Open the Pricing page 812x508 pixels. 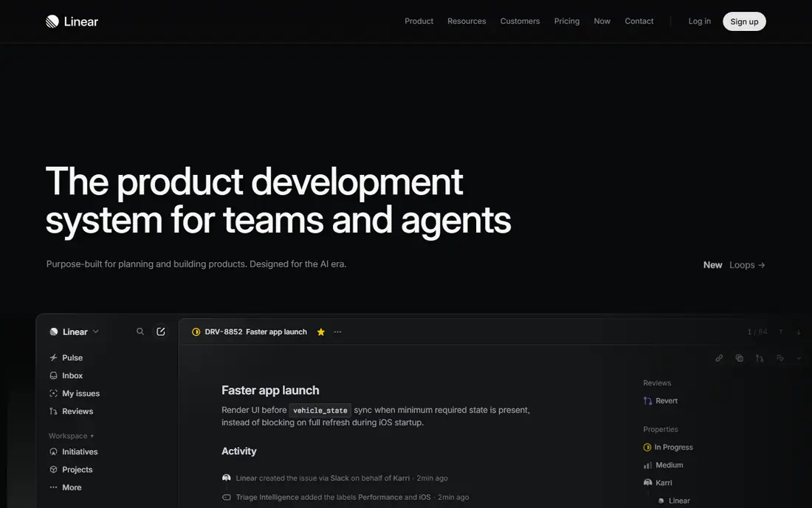pyautogui.click(x=566, y=21)
